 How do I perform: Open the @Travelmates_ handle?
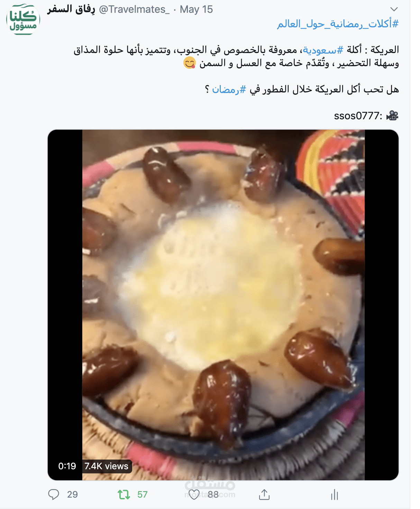(x=134, y=9)
